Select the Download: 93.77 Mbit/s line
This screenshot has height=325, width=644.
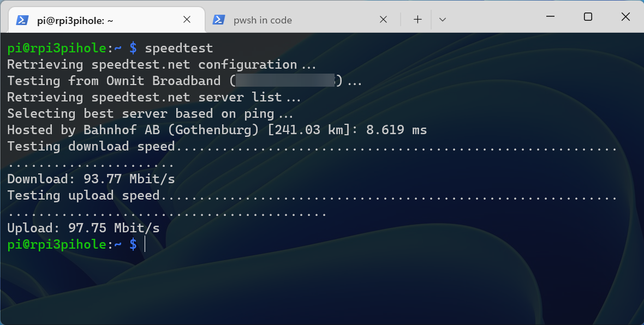[x=90, y=179]
